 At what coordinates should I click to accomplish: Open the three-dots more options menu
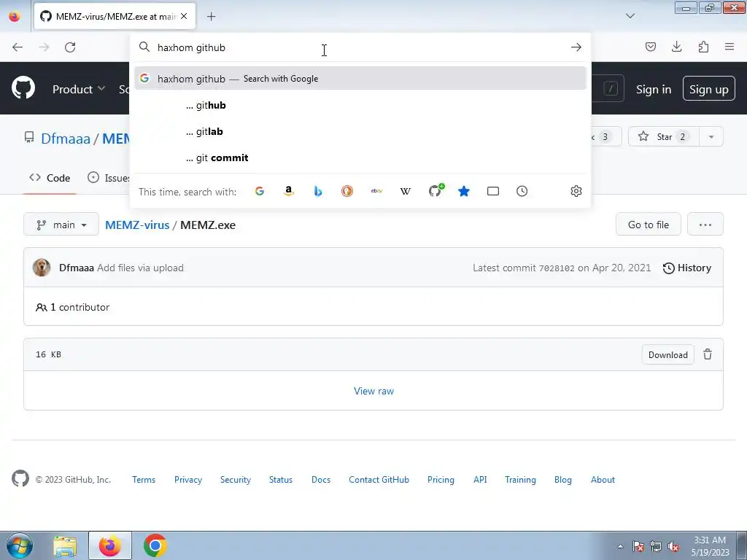coord(705,225)
